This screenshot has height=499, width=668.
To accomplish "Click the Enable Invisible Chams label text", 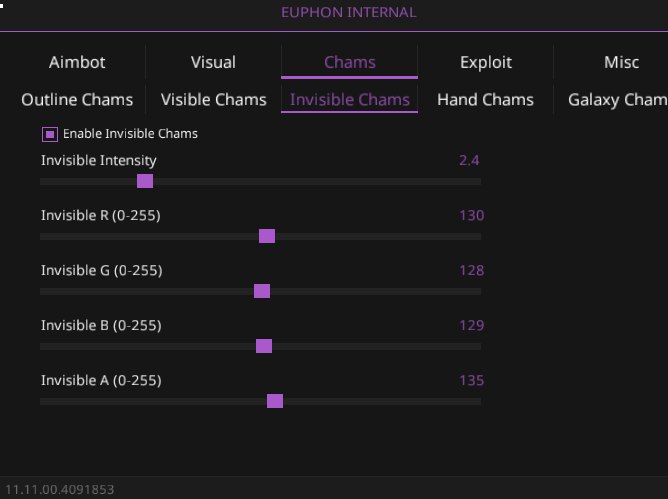I will click(x=130, y=133).
